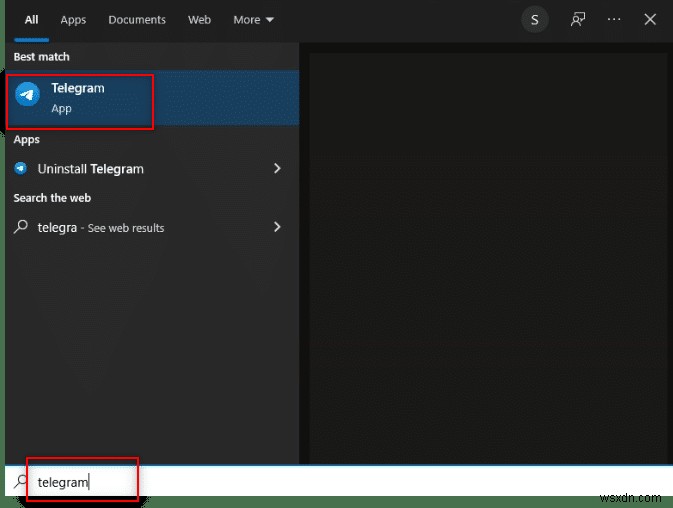This screenshot has width=673, height=508.
Task: Open the Telegram app best match
Action: point(152,98)
